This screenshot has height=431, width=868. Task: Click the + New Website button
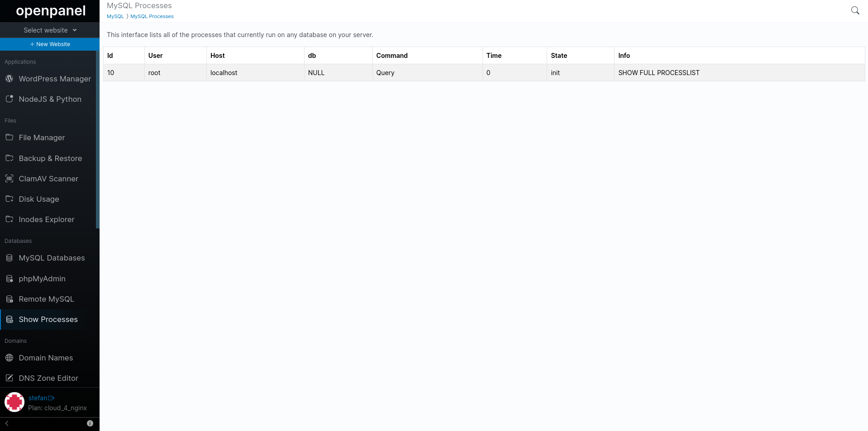click(x=50, y=44)
